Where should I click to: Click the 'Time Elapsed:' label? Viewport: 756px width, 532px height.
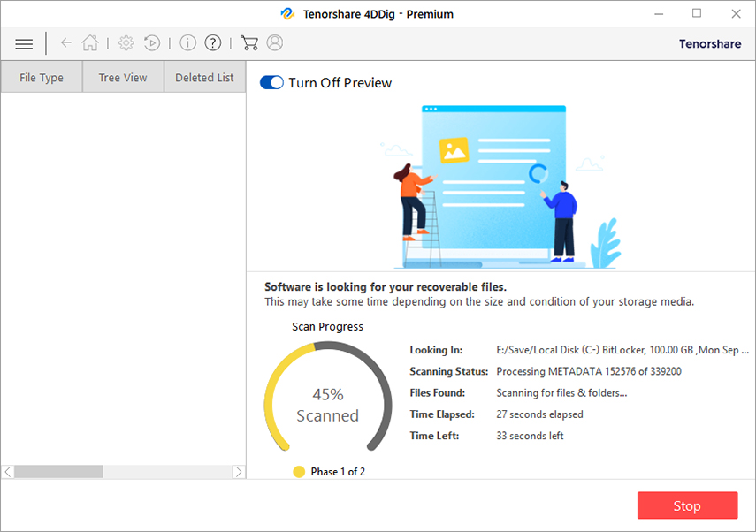point(442,414)
